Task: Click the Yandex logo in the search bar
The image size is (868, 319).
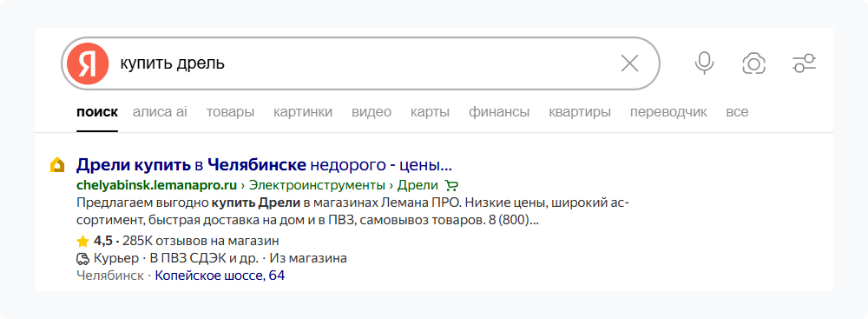Action: pyautogui.click(x=88, y=63)
